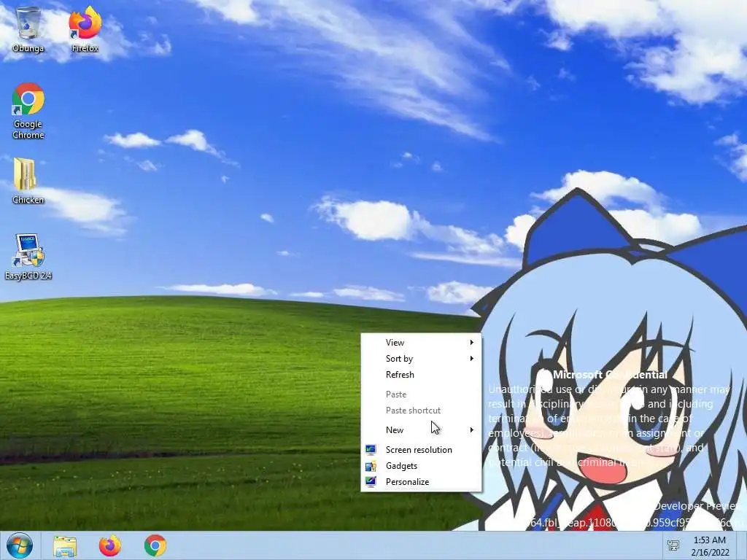Open the Start menu orb

pyautogui.click(x=20, y=545)
